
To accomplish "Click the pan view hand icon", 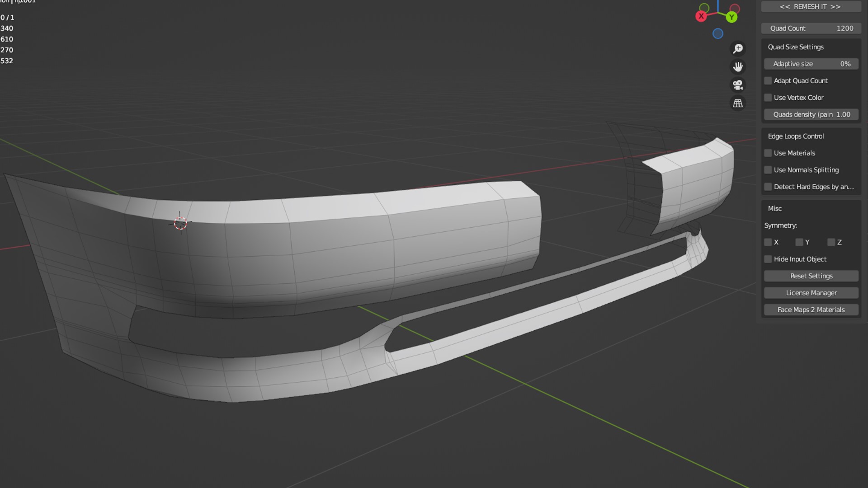I will 738,67.
